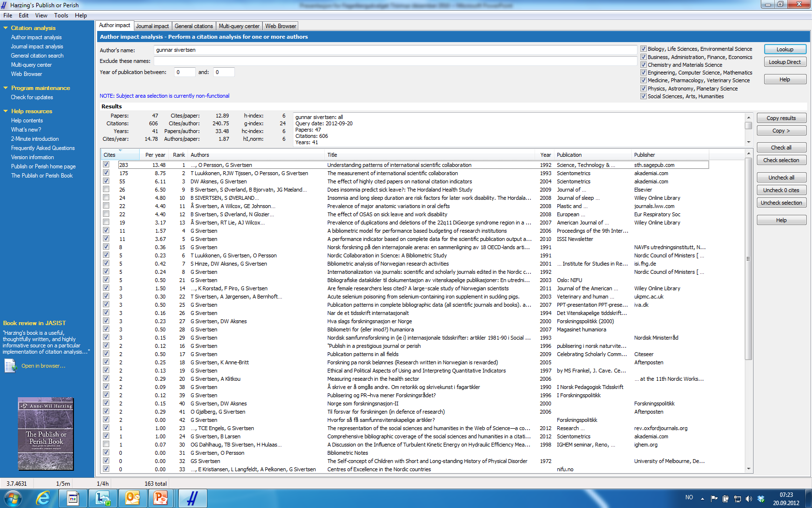This screenshot has height=508, width=812.
Task: Open the File menu
Action: 8,15
